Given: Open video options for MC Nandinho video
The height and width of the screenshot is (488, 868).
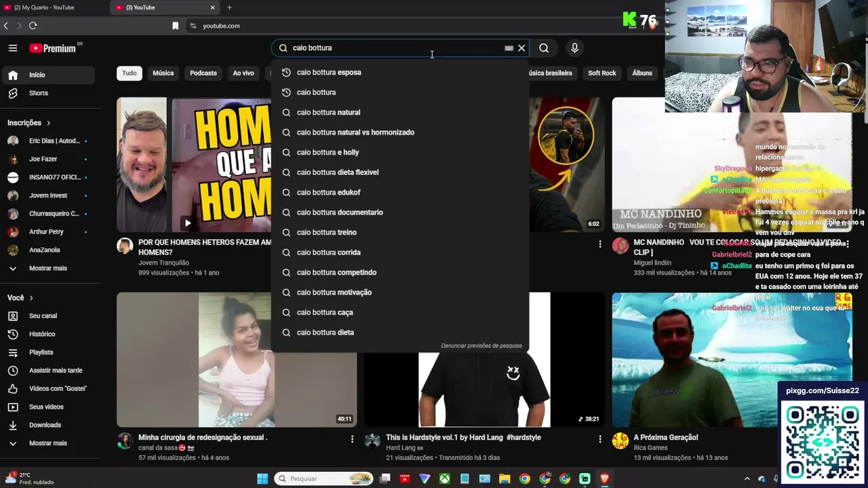Looking at the screenshot, I should (848, 243).
